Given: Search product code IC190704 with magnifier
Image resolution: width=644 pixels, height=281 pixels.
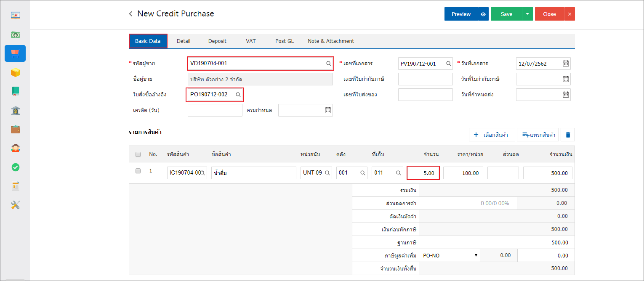Looking at the screenshot, I should (x=202, y=173).
